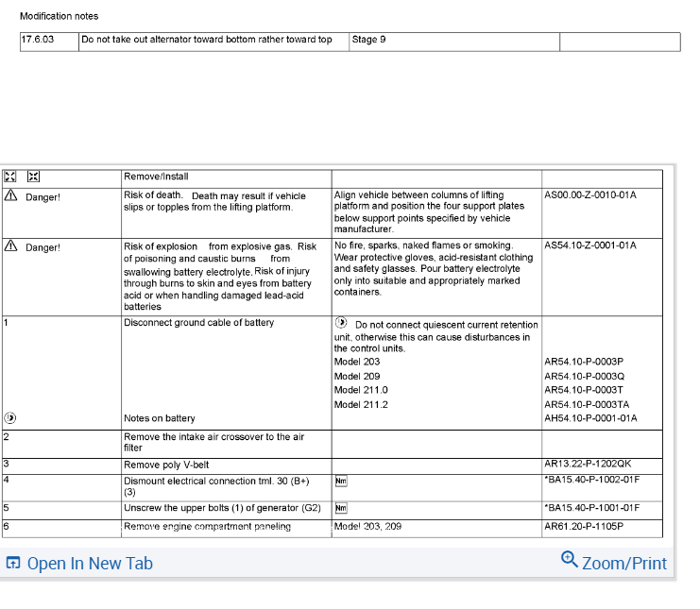Open the Zoom/Print view

614,561
